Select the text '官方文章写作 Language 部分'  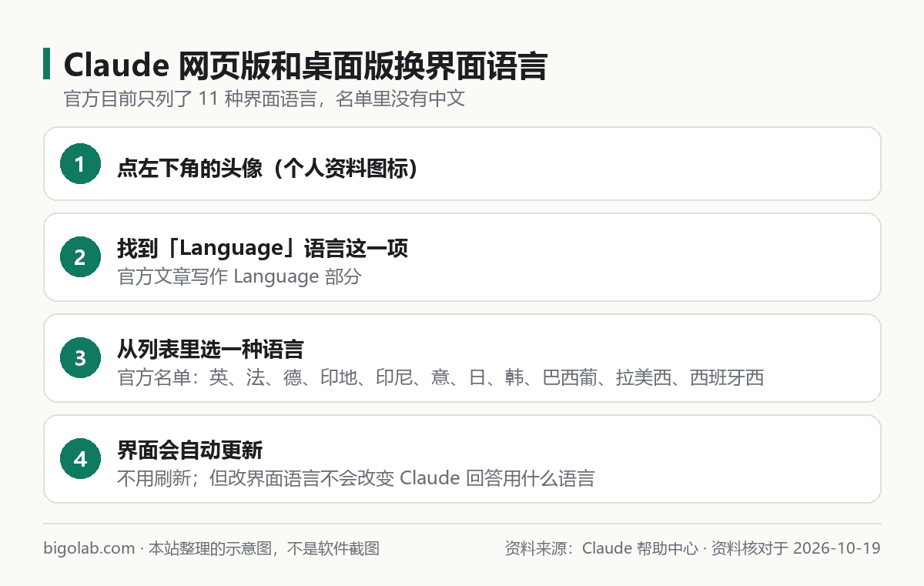[x=239, y=276]
